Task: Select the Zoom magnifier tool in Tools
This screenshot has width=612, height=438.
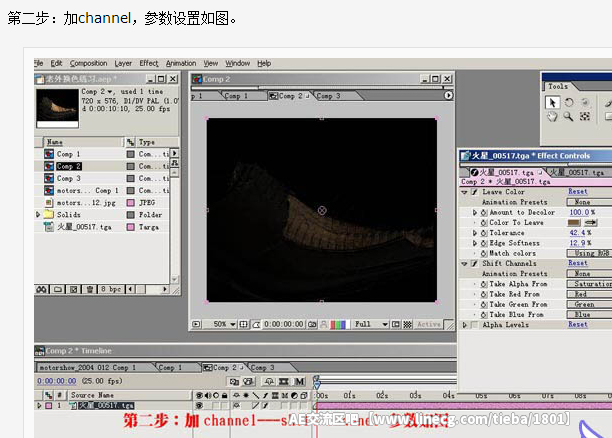Action: tap(568, 116)
